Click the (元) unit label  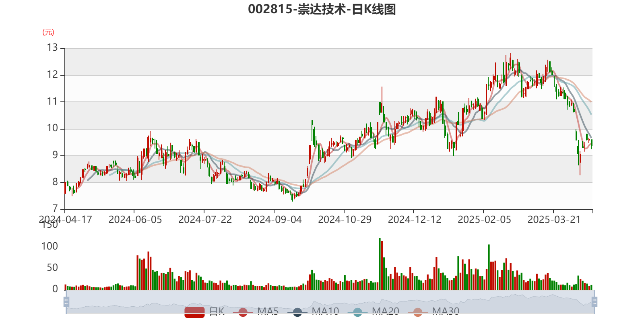(x=48, y=32)
